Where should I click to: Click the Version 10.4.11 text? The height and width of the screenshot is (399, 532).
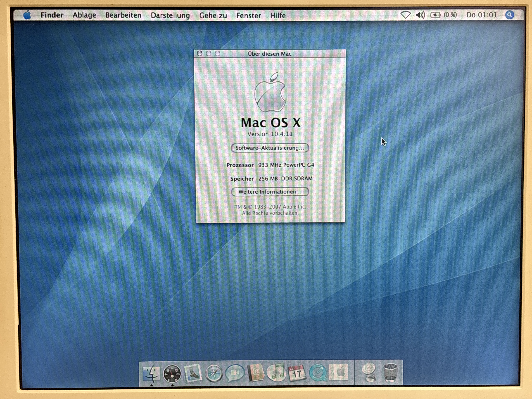click(270, 134)
